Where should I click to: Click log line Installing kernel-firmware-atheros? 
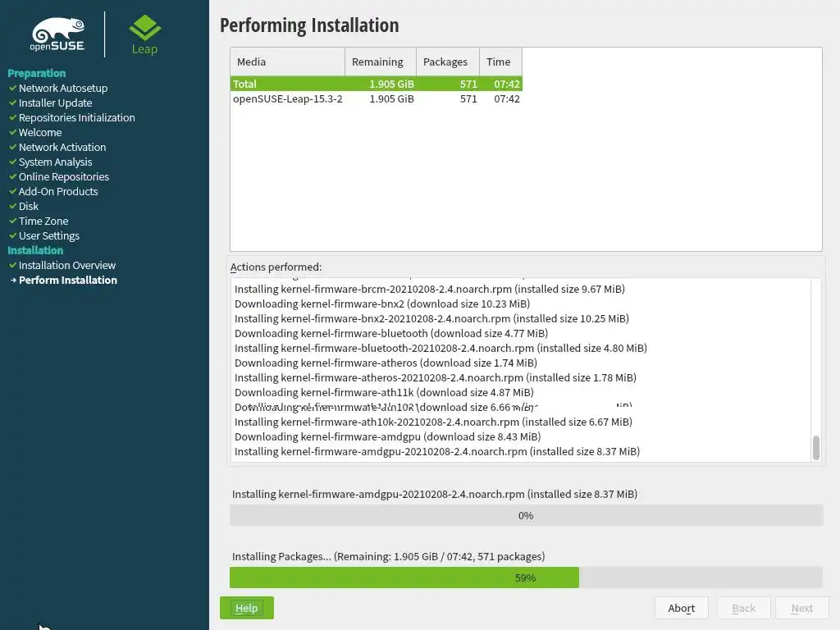pos(436,377)
